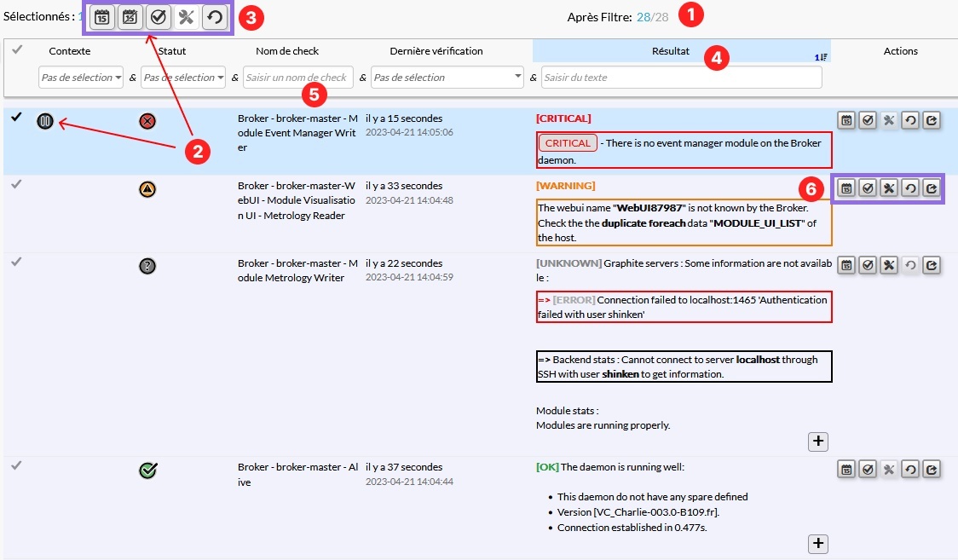Viewport: 958px width, 560px height.
Task: Open the Statut filter dropdown
Action: click(x=183, y=78)
